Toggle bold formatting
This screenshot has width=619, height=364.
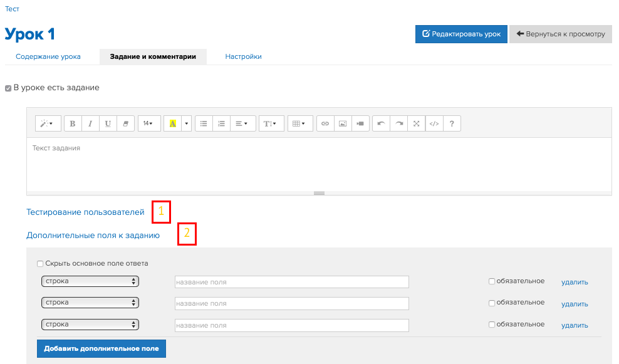[73, 123]
